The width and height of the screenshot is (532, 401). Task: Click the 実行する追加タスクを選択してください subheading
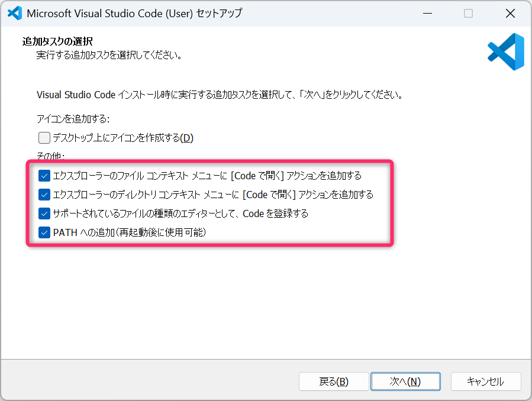point(108,56)
